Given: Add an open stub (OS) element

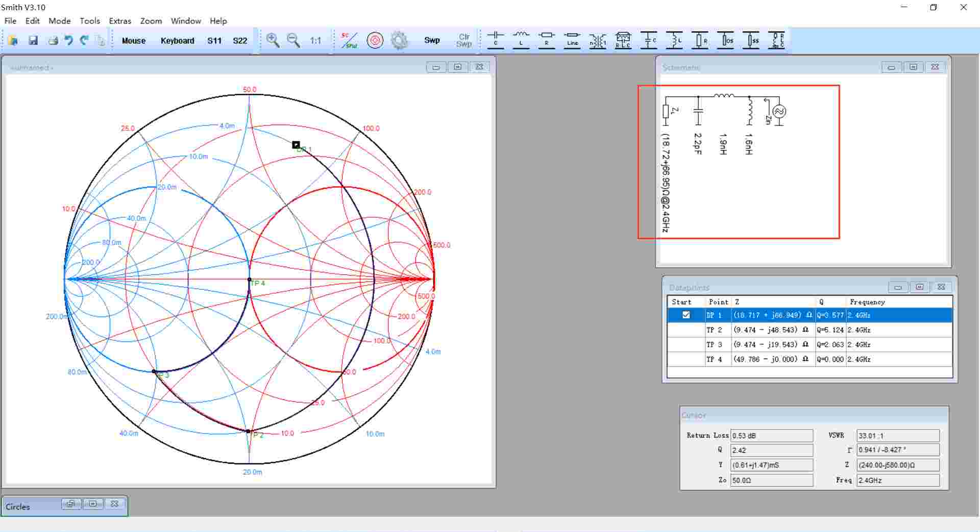Looking at the screenshot, I should (725, 40).
